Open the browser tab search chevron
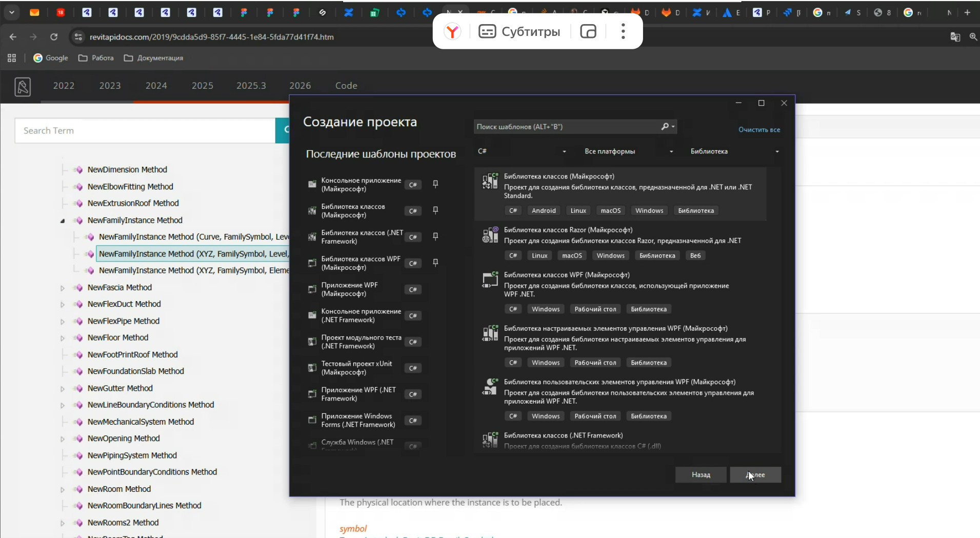Viewport: 980px width, 538px height. point(11,13)
